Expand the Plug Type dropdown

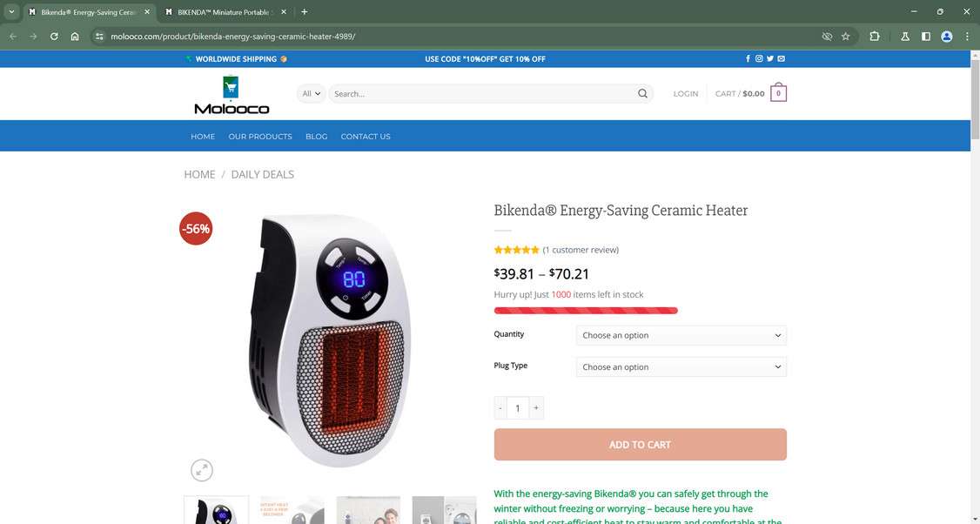click(681, 367)
